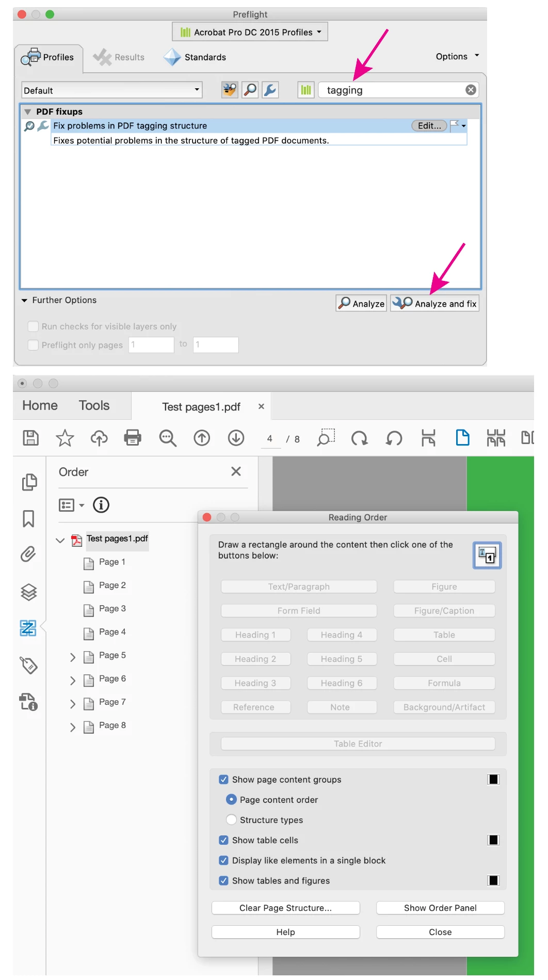
Task: Save the file with the floppy disk icon
Action: (x=31, y=438)
